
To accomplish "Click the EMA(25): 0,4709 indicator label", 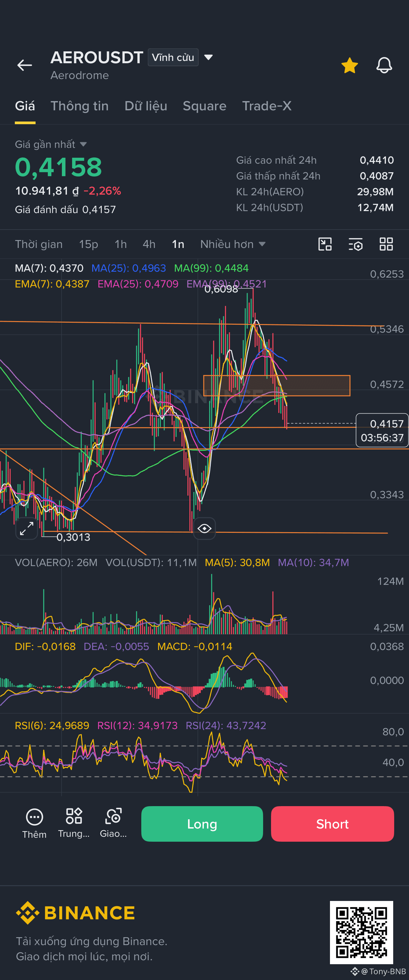I will point(138,284).
